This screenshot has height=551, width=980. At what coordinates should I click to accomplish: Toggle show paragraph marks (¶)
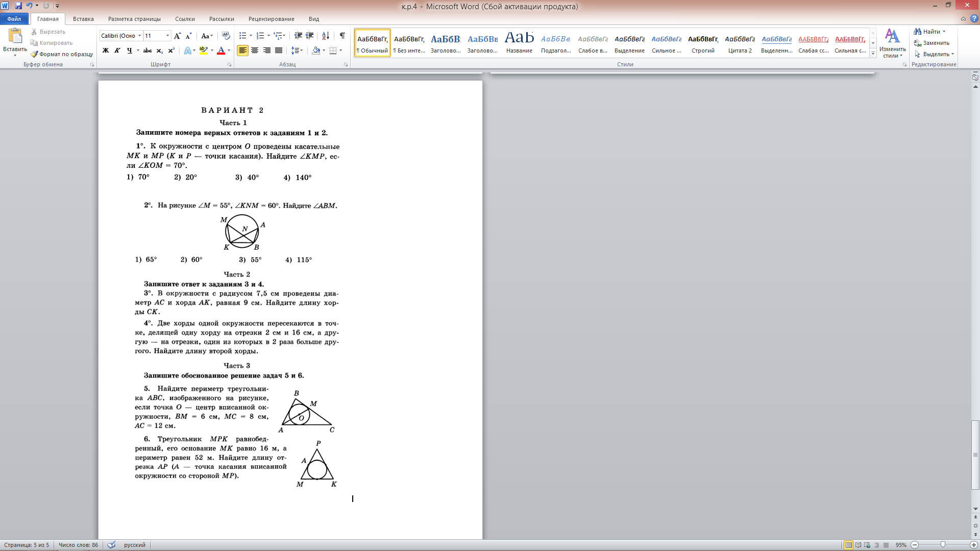(x=342, y=36)
